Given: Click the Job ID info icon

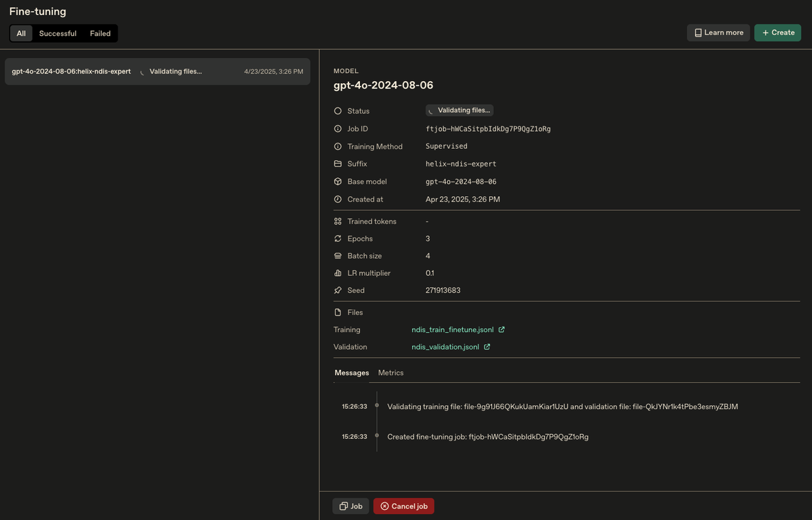Looking at the screenshot, I should [x=338, y=128].
